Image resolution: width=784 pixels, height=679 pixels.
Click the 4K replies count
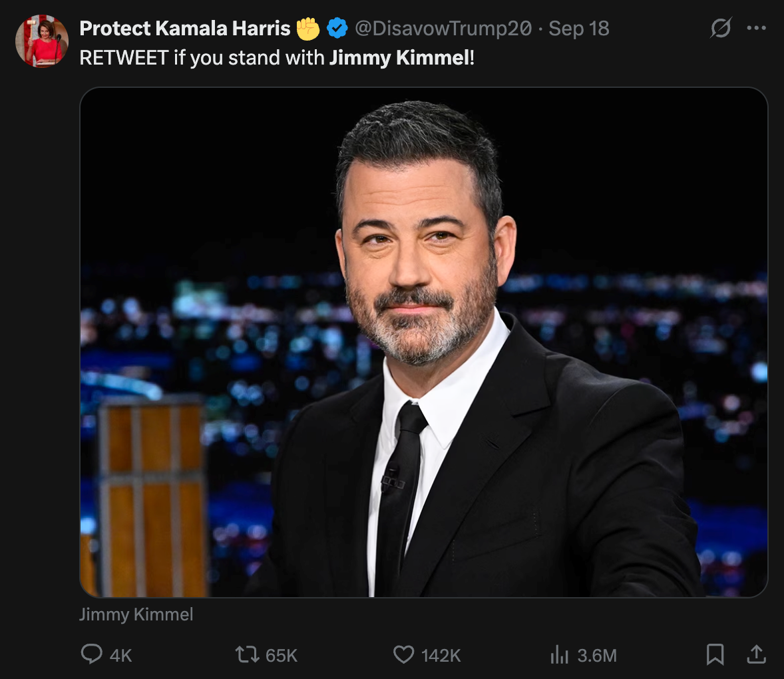pyautogui.click(x=121, y=656)
